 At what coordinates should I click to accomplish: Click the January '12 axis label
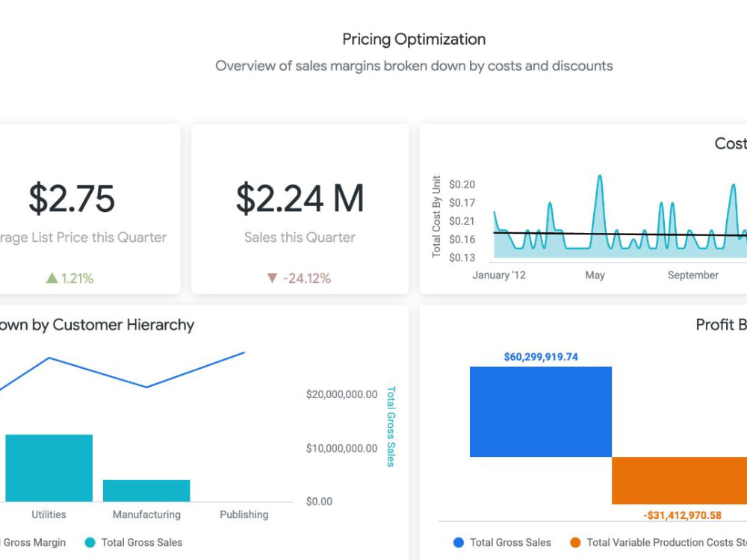499,276
